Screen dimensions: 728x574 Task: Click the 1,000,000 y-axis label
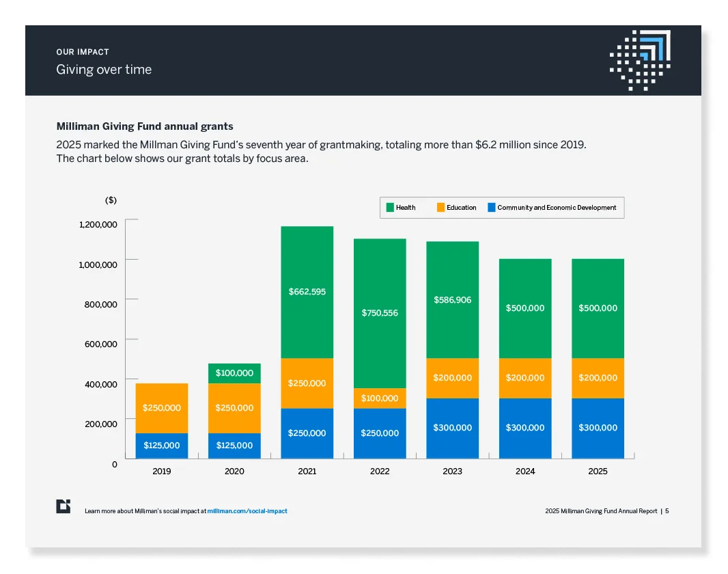tap(98, 264)
